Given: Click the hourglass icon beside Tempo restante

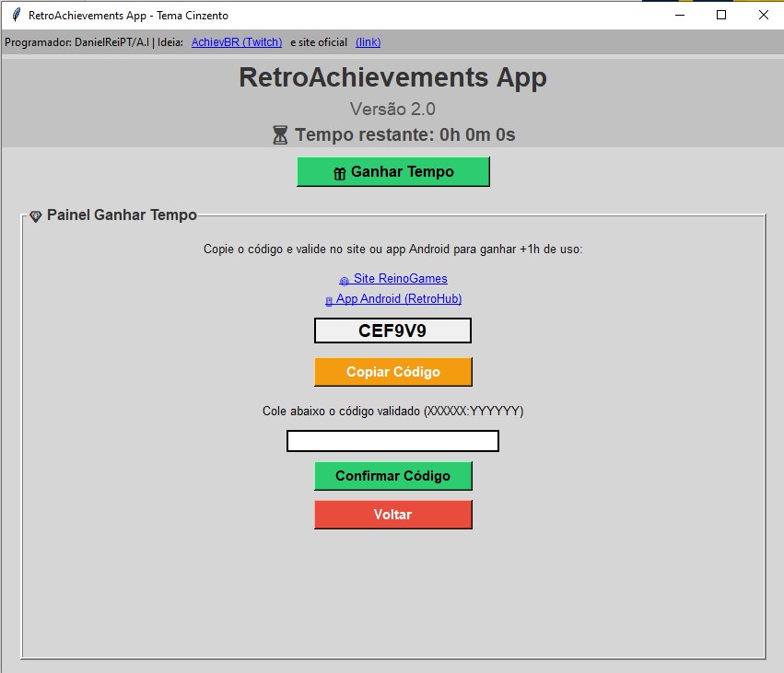Looking at the screenshot, I should [280, 135].
